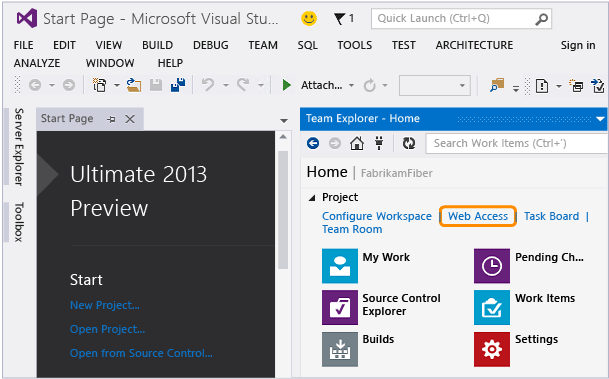Click the New Project... link
Viewport: 609px width, 379px height.
point(105,305)
